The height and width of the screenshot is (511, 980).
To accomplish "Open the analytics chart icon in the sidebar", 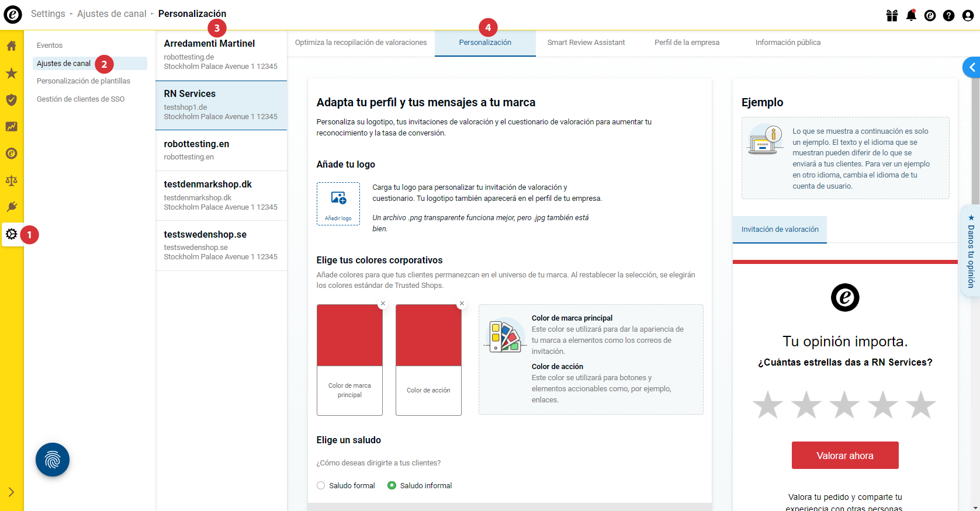I will [11, 127].
